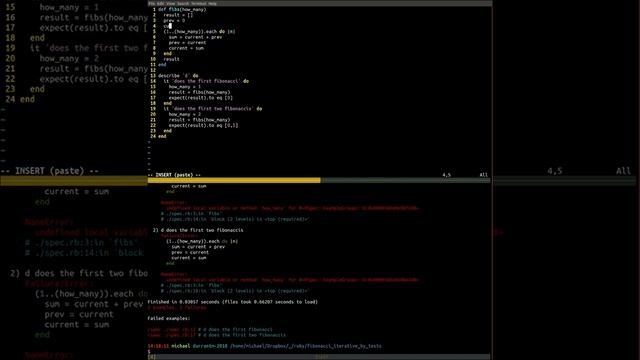The width and height of the screenshot is (640, 360).
Task: Click 'how_many = 2' on center editor line 20
Action: pyautogui.click(x=185, y=114)
